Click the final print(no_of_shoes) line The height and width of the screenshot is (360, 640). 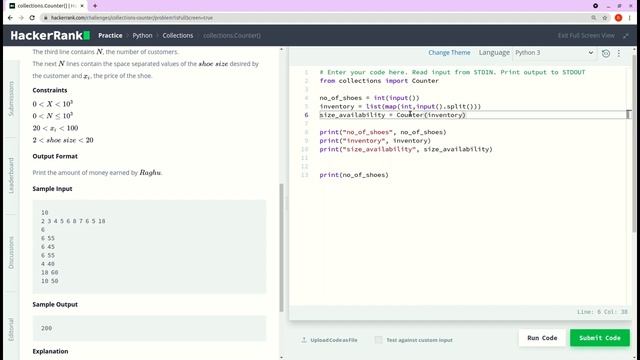pyautogui.click(x=354, y=175)
